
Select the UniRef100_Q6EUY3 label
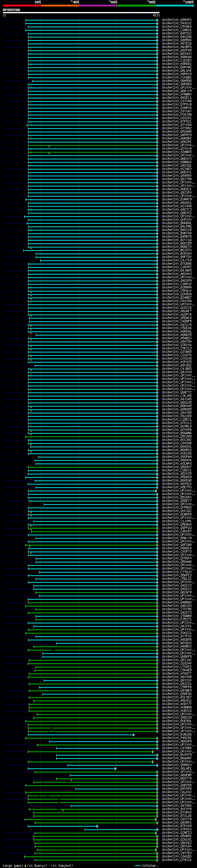tap(176, 159)
